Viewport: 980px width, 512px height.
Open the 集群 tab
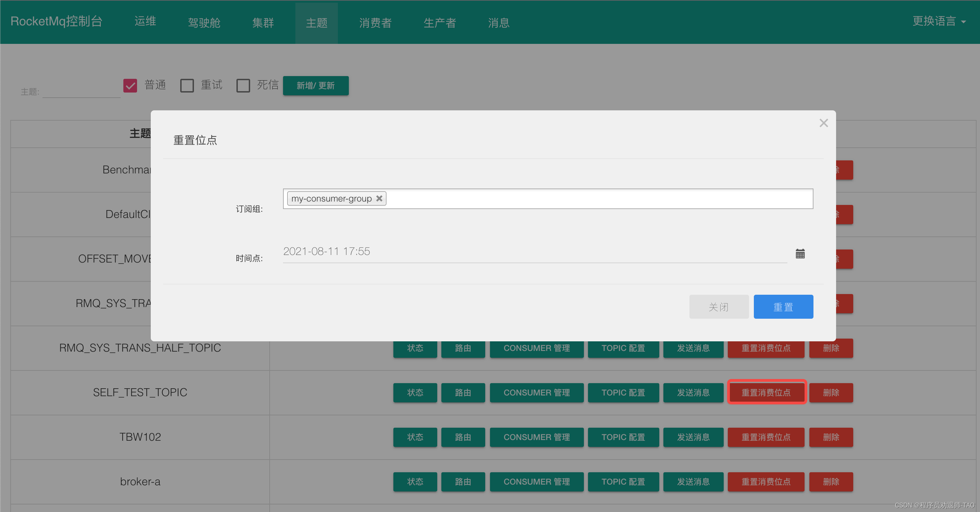[263, 22]
